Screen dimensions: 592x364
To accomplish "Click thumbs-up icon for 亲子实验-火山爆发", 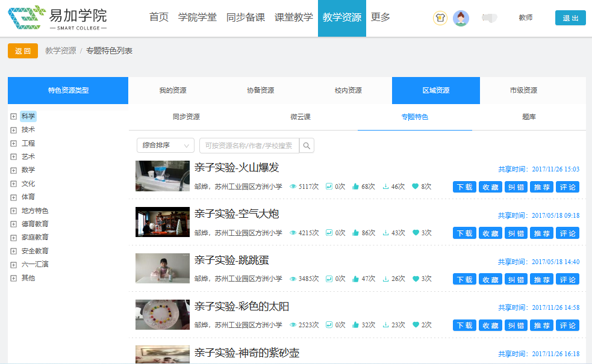I will (355, 187).
